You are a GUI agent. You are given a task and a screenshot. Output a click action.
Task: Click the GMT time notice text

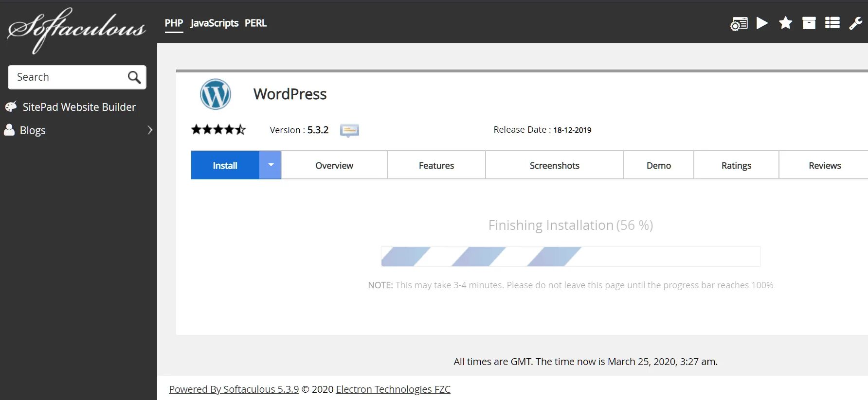pyautogui.click(x=585, y=361)
